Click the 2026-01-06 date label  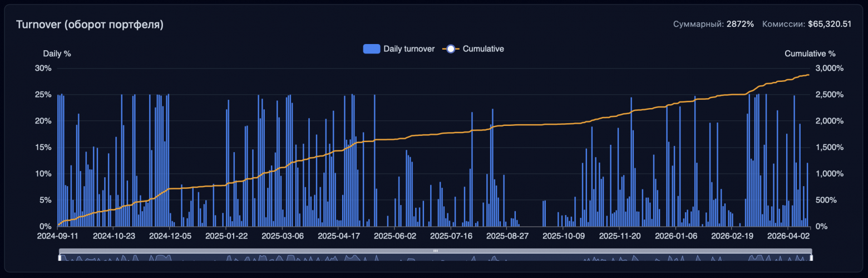pyautogui.click(x=676, y=236)
